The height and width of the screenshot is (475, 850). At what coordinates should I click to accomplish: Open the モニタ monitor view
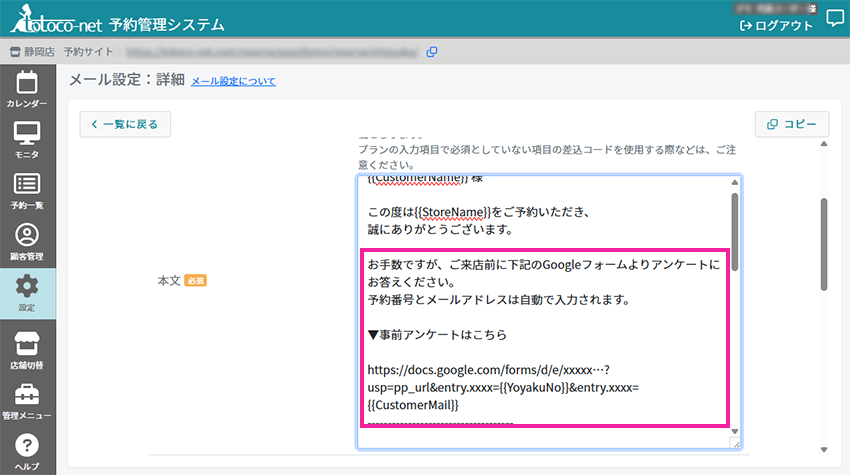pyautogui.click(x=27, y=138)
